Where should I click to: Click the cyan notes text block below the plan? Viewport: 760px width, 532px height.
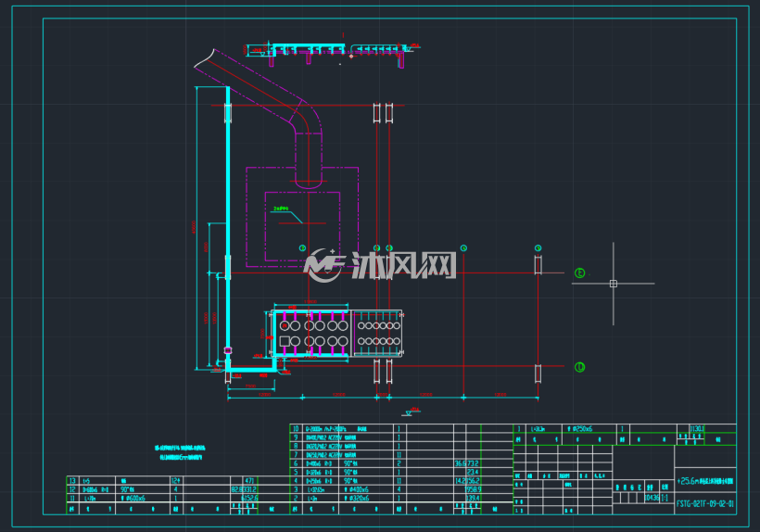point(180,452)
